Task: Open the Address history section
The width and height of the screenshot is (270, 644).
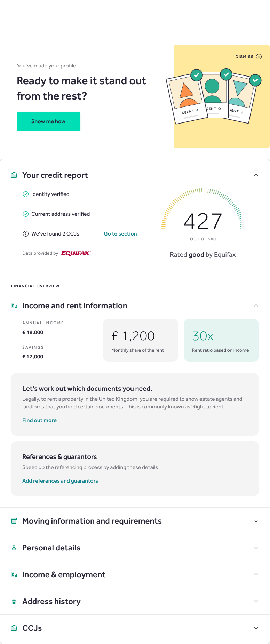Action: pyautogui.click(x=135, y=601)
